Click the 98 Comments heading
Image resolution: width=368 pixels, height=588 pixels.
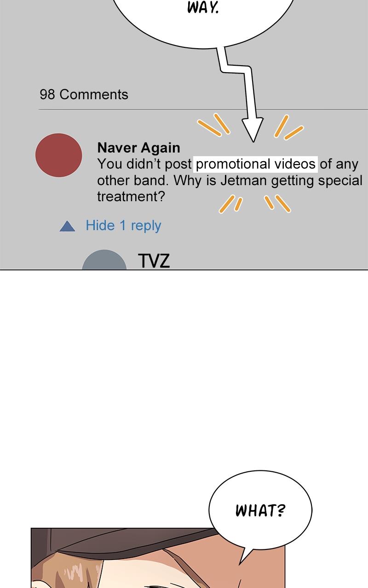84,94
